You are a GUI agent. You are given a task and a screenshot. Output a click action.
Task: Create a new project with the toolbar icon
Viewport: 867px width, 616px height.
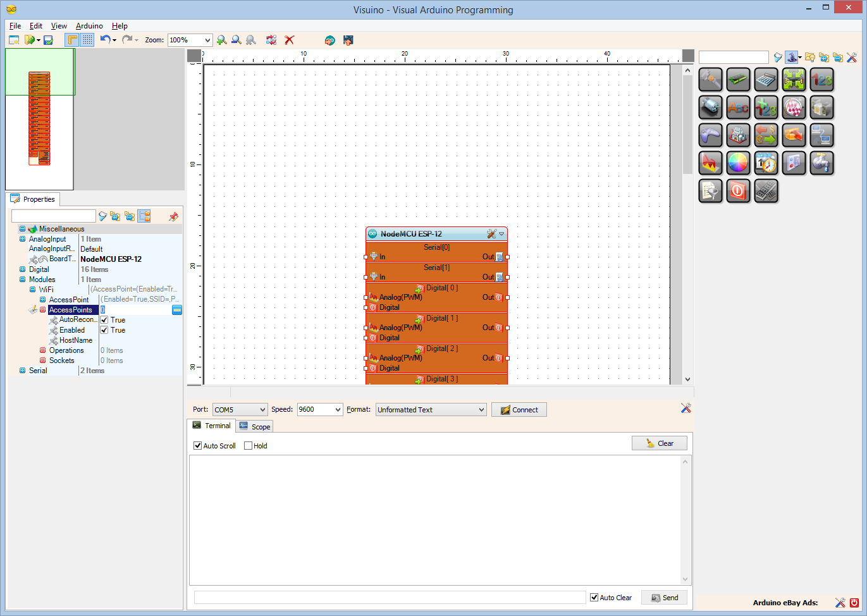14,40
